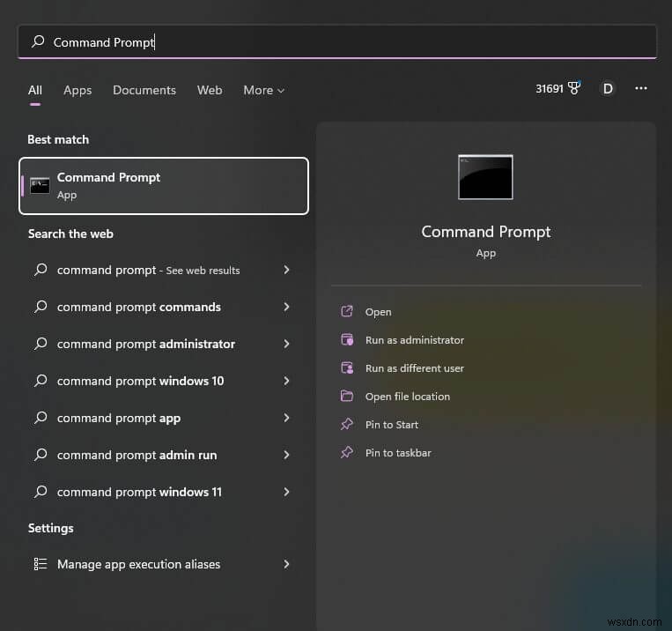
Task: Select 'command prompt commands' suggestion
Action: point(139,308)
